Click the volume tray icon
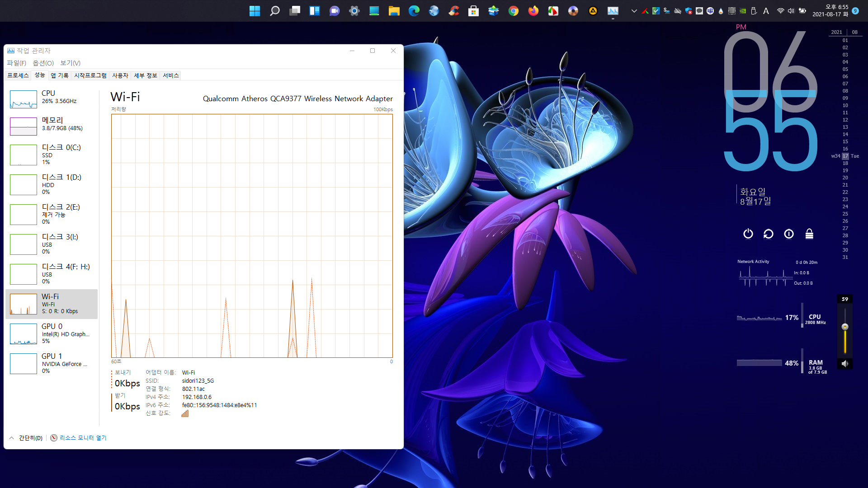Viewport: 868px width, 488px height. 791,11
